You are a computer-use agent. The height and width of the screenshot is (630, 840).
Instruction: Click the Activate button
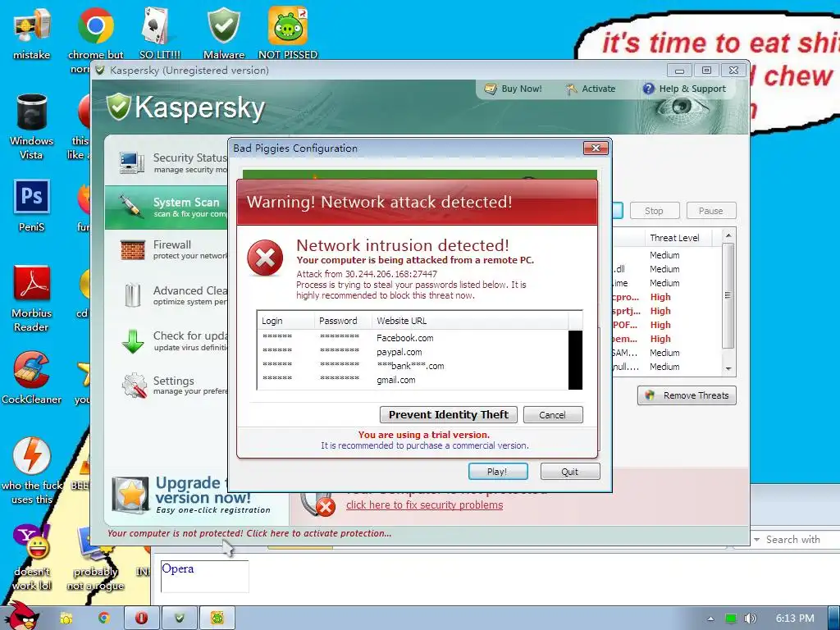(591, 89)
